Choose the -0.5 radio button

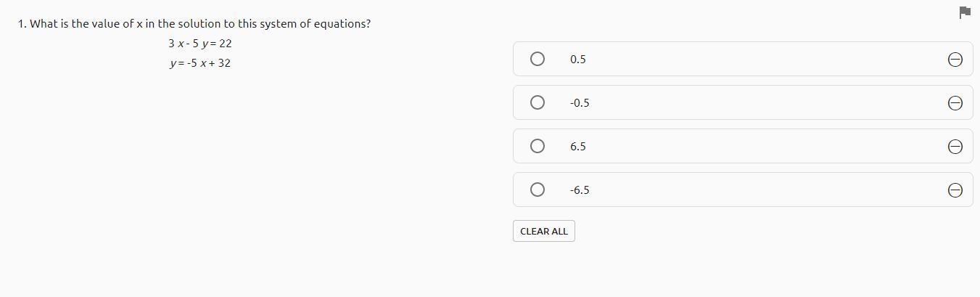point(538,102)
